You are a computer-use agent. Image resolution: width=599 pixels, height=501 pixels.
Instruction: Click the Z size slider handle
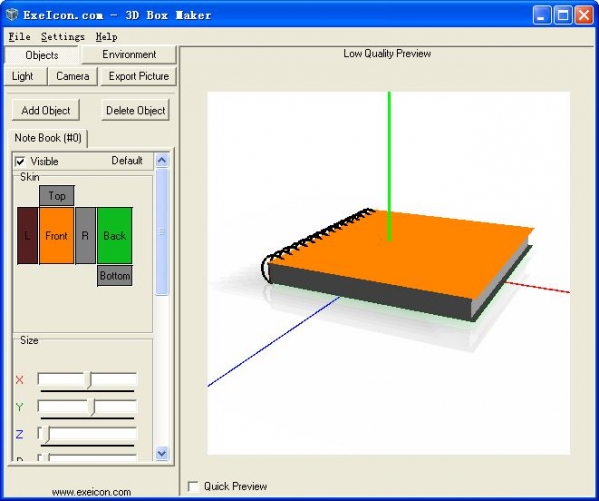46,435
